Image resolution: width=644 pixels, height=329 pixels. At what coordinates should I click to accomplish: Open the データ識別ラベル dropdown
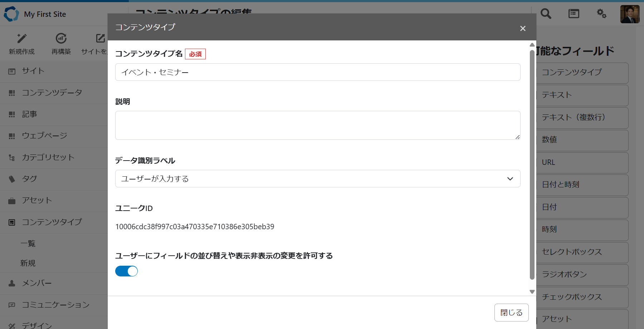(x=317, y=178)
